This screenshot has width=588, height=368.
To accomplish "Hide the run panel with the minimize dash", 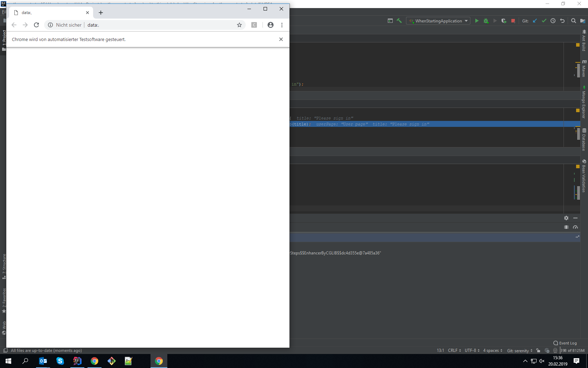I will point(575,218).
